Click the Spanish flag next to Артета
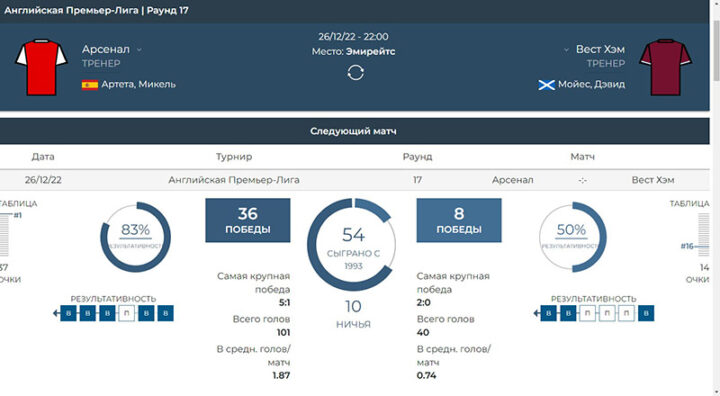720x396 pixels. click(90, 85)
